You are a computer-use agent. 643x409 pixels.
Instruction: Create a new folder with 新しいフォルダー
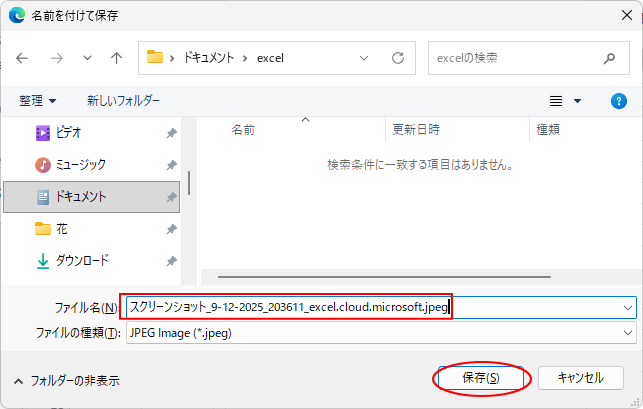tap(123, 101)
